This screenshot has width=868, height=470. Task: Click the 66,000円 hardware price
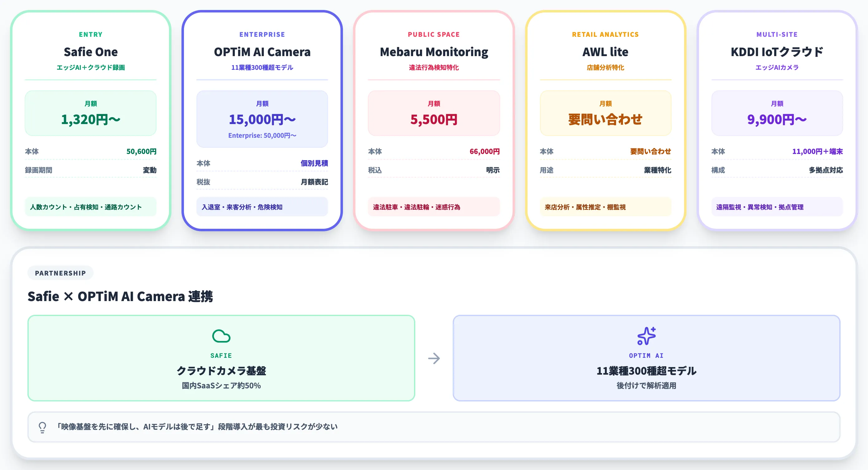click(x=485, y=151)
